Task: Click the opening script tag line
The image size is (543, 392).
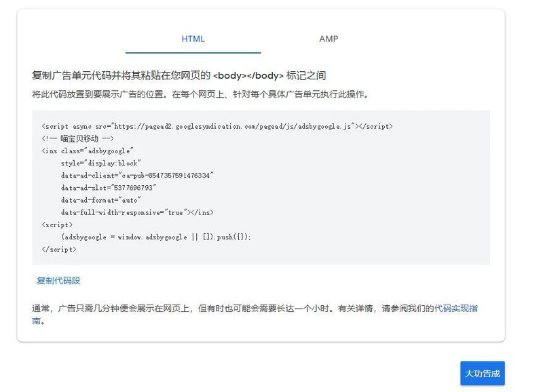Action: point(57,224)
